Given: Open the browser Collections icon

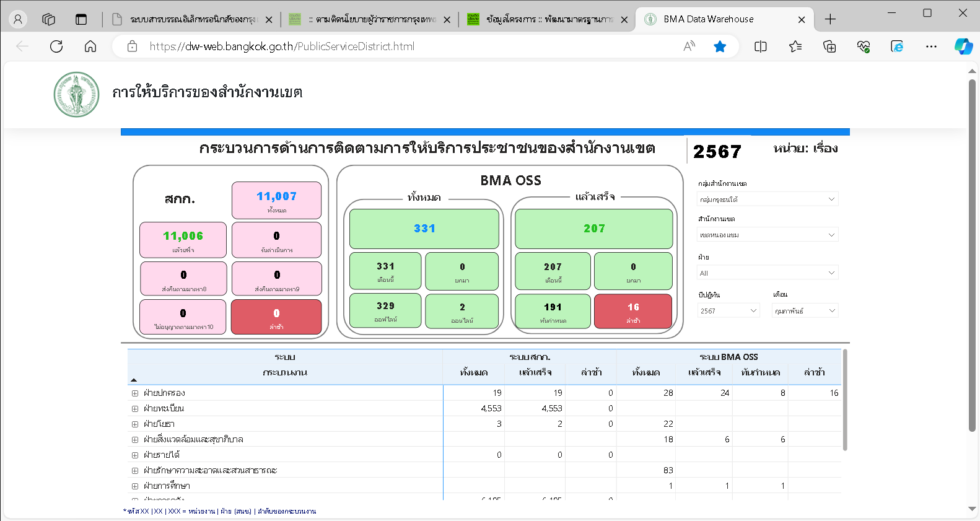Looking at the screenshot, I should [x=829, y=46].
